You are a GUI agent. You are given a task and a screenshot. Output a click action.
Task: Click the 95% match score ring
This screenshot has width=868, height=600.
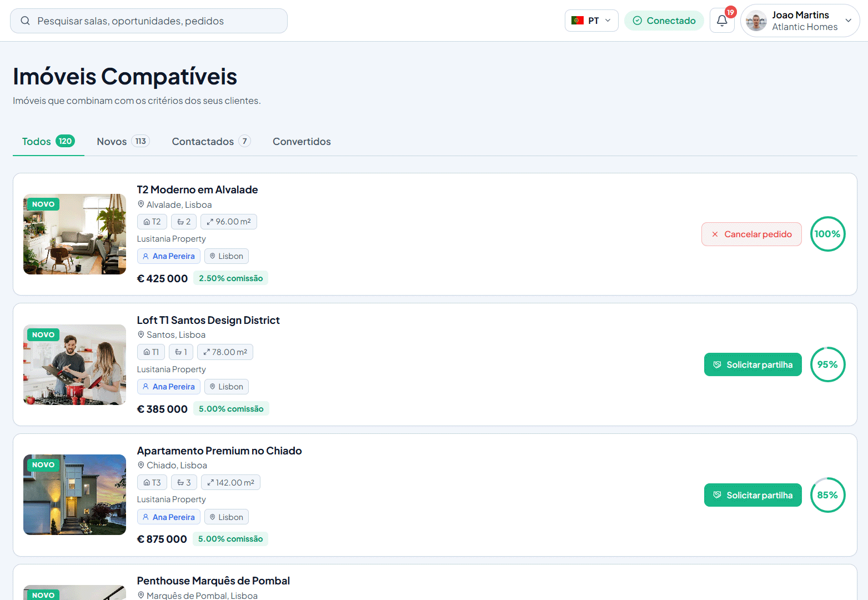[827, 364]
